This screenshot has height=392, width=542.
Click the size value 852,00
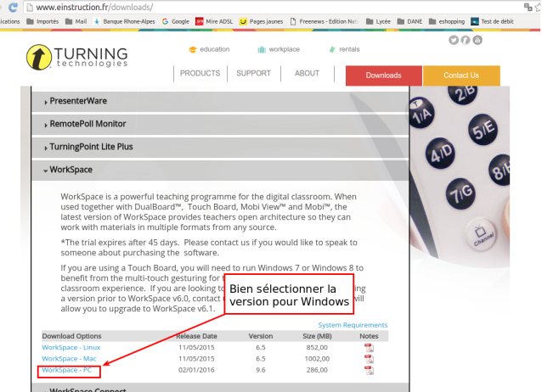tap(317, 347)
